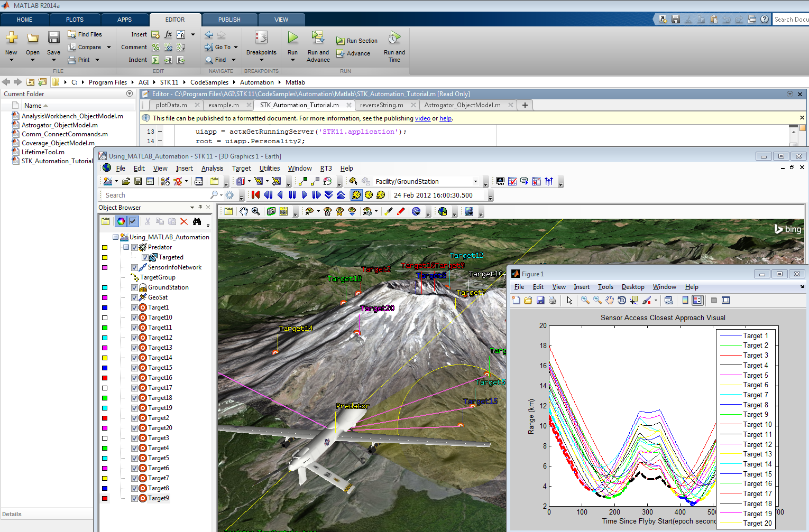The width and height of the screenshot is (809, 532).
Task: Click the Run and Time icon
Action: (394, 38)
